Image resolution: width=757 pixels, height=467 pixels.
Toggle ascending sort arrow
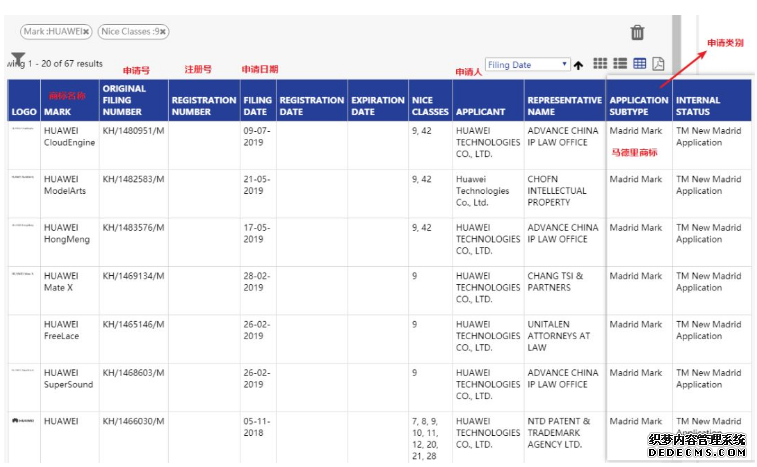click(x=578, y=65)
